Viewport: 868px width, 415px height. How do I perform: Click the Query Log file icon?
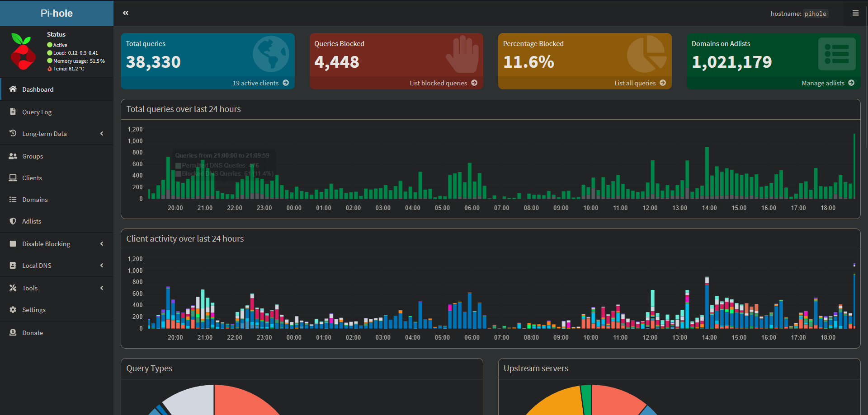pyautogui.click(x=13, y=112)
